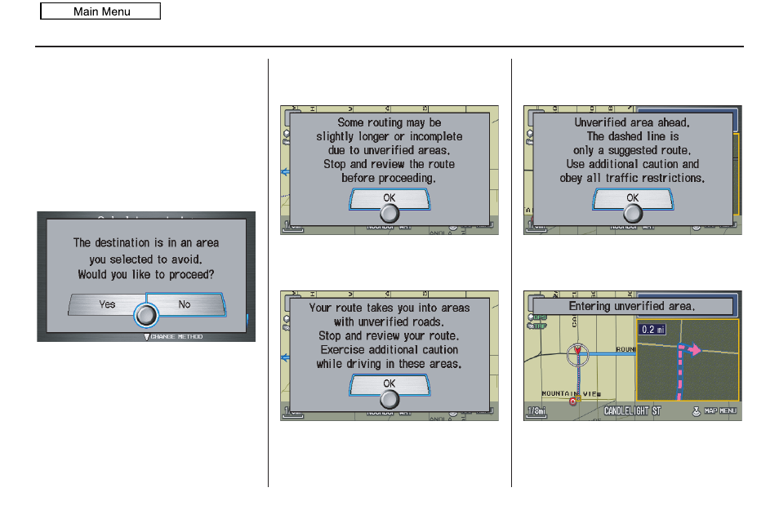This screenshot has width=779, height=532.
Task: Click the joystick icon beside MAP MENU
Action: point(697,411)
